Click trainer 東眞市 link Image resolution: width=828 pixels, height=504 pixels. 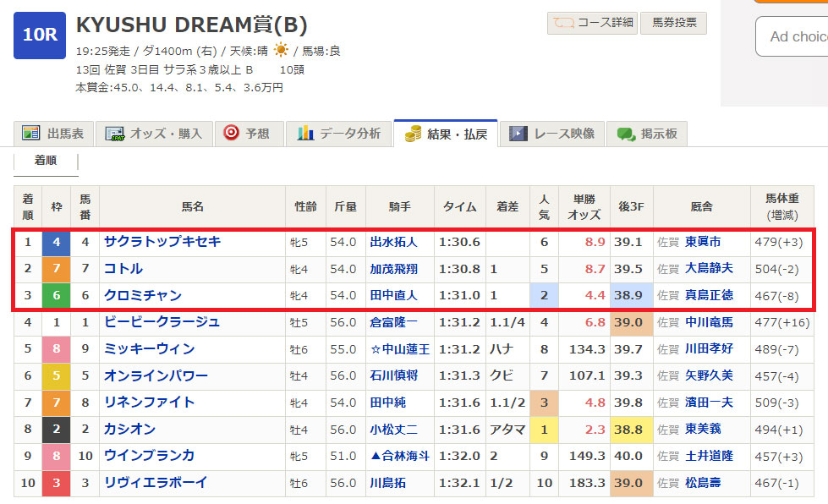pos(703,242)
